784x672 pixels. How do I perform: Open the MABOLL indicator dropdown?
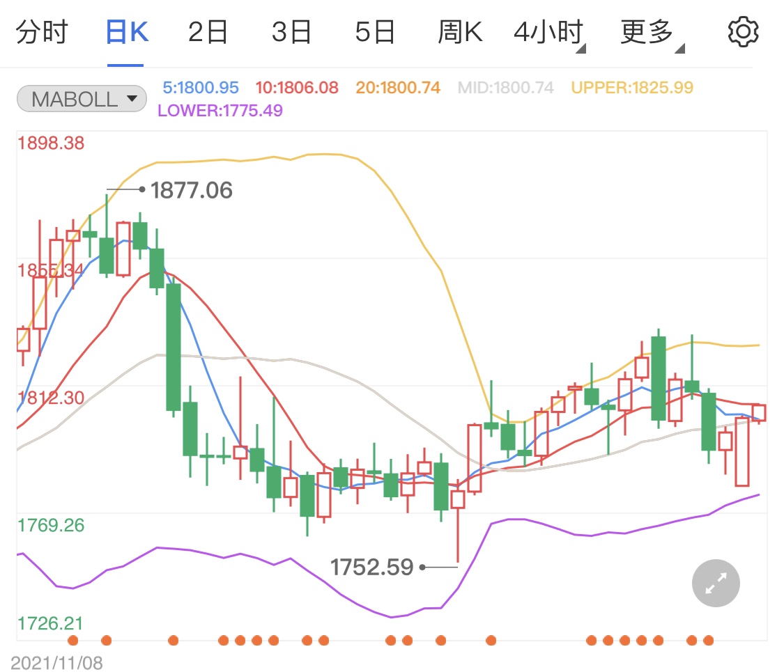81,98
